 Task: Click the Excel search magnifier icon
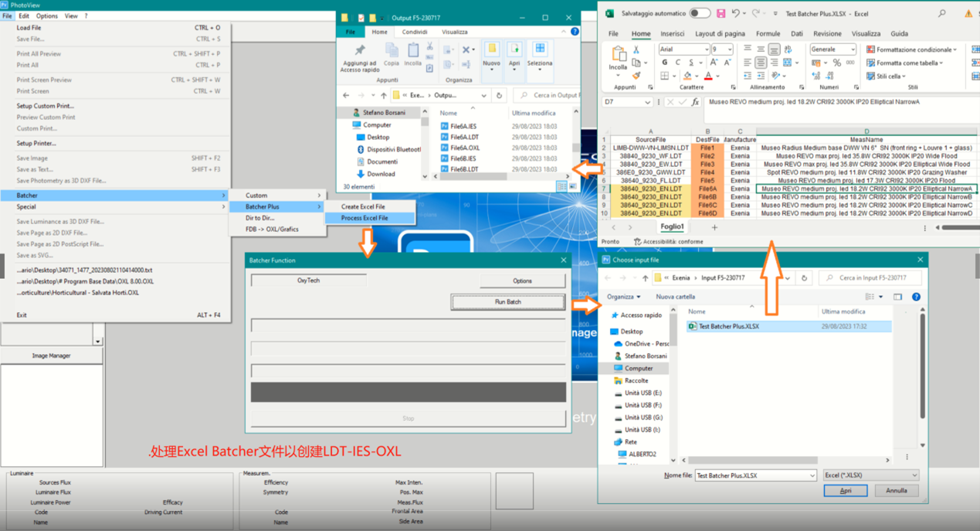pyautogui.click(x=941, y=13)
